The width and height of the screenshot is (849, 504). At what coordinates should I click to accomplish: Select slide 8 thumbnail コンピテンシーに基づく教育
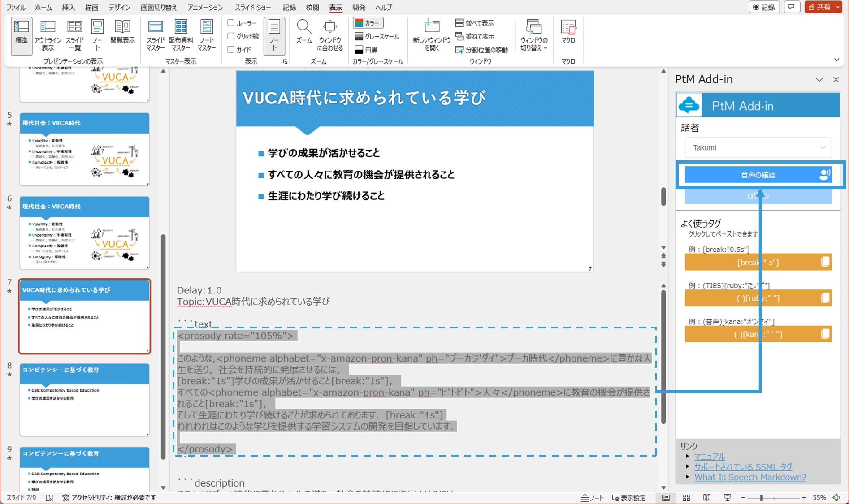pos(84,400)
